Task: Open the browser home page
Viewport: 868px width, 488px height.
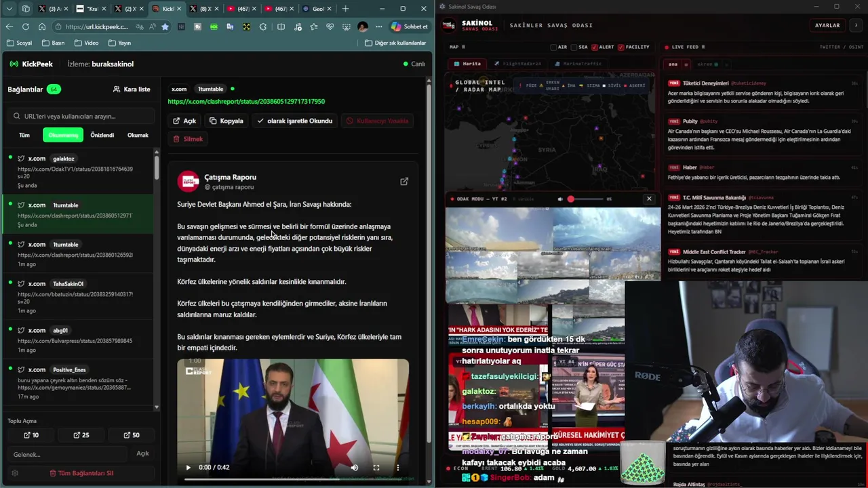Action: [x=42, y=26]
